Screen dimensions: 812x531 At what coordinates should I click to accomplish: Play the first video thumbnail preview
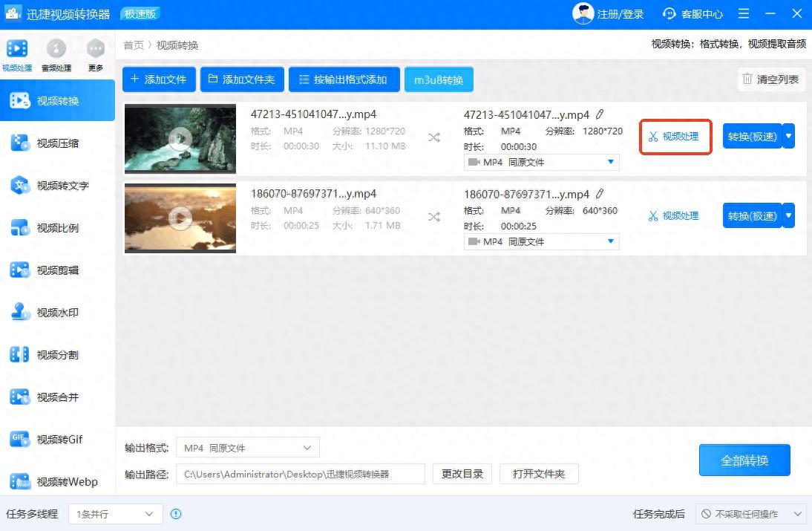(180, 138)
